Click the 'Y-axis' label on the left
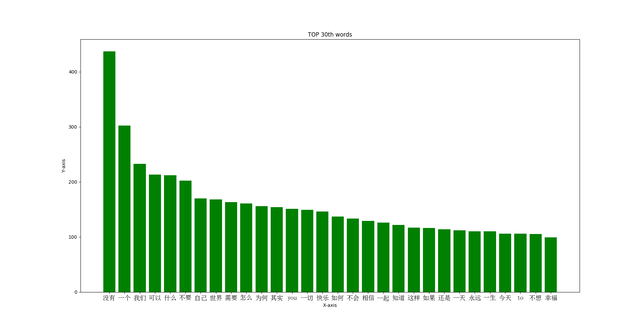This screenshot has width=644, height=328. pos(63,166)
